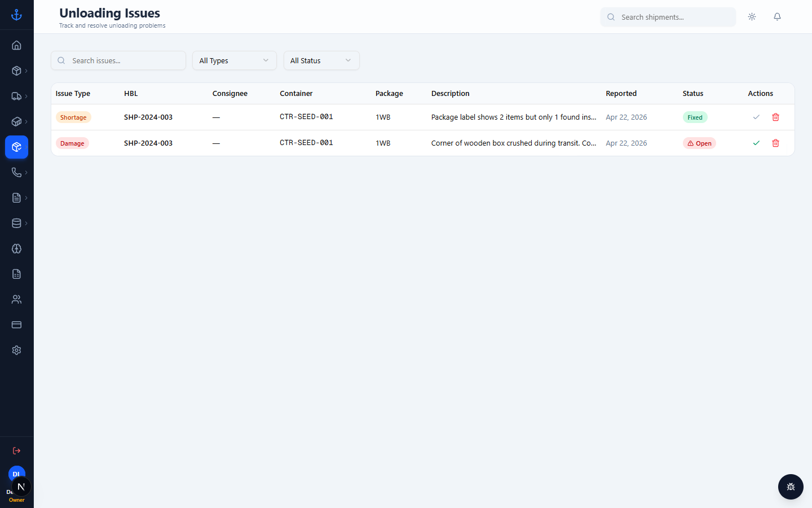Viewport: 812px width, 508px height.
Task: Open the All Status dropdown
Action: click(321, 60)
